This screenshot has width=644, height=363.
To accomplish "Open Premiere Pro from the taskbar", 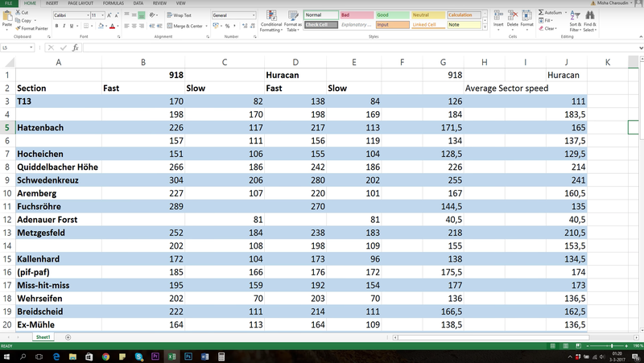I will coord(155,357).
